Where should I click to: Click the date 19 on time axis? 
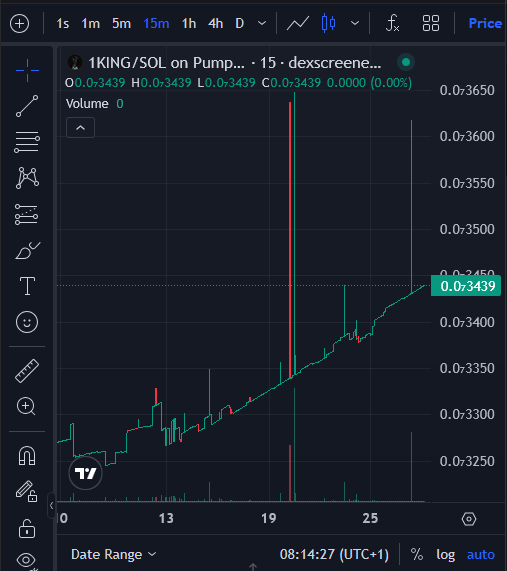click(269, 519)
